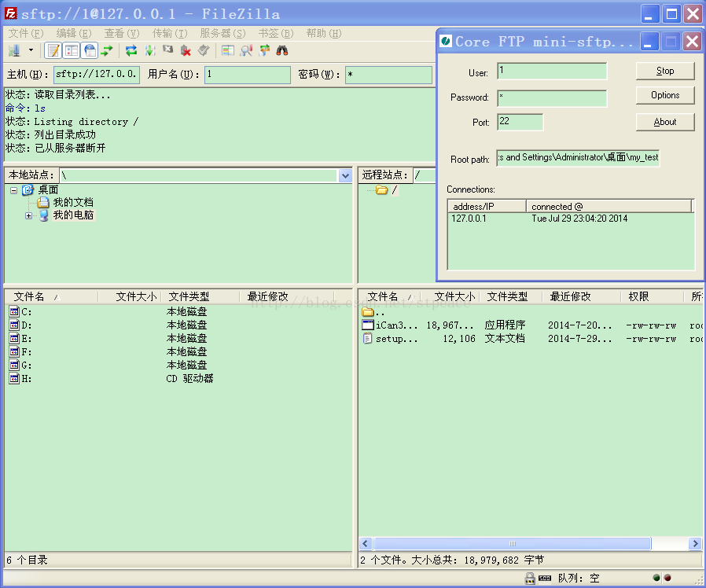Click the remote scrollbar right arrow

tap(695, 543)
